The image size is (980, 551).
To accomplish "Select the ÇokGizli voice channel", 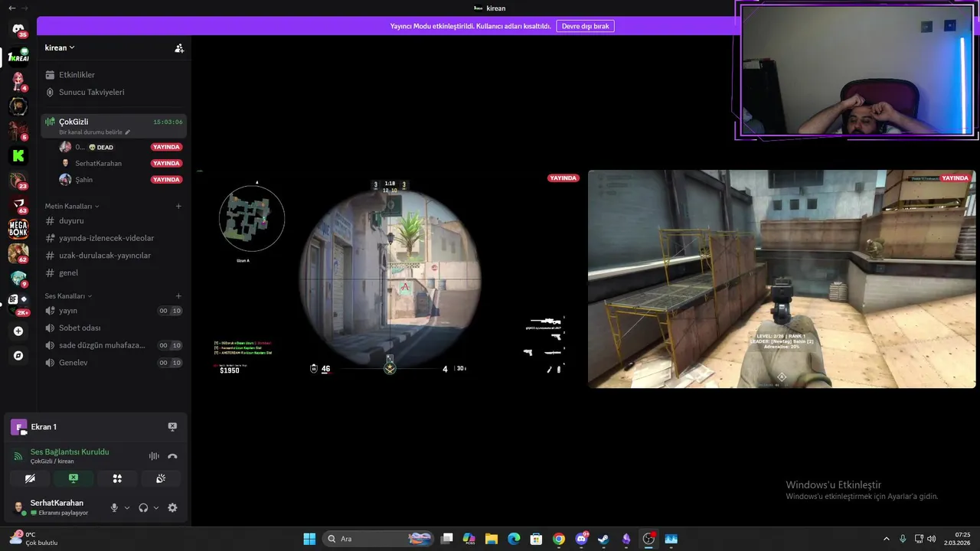I will (113, 126).
